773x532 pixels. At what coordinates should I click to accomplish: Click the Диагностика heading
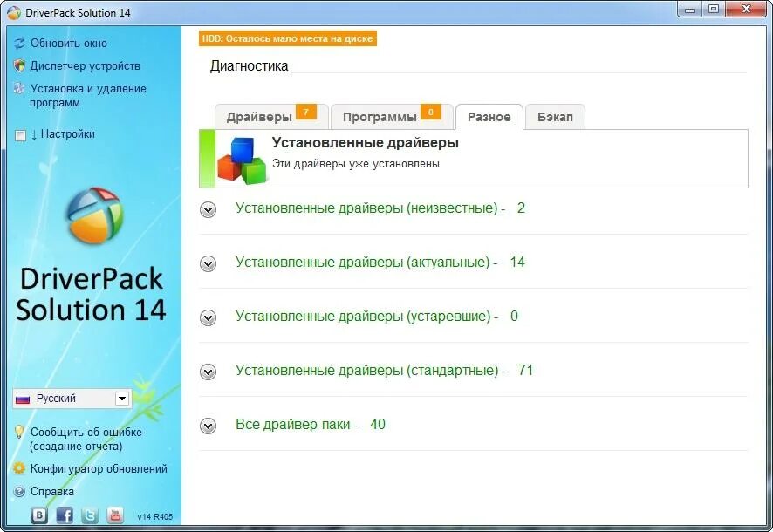(249, 66)
